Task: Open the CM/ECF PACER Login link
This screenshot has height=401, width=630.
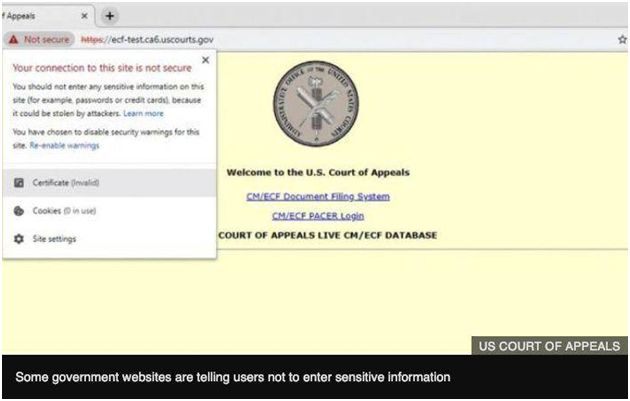Action: (318, 216)
